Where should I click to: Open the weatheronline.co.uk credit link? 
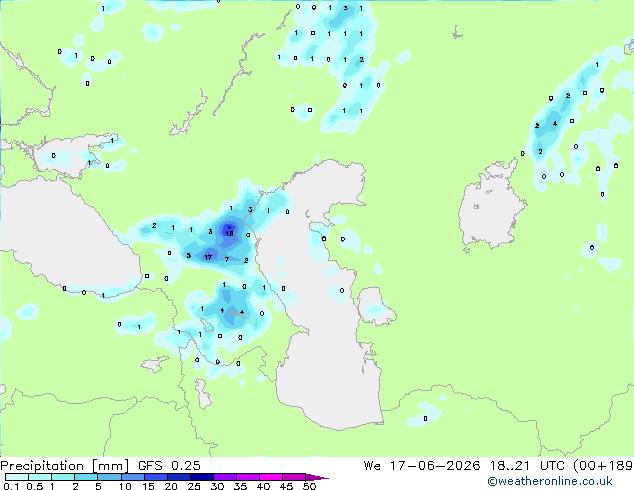[549, 481]
